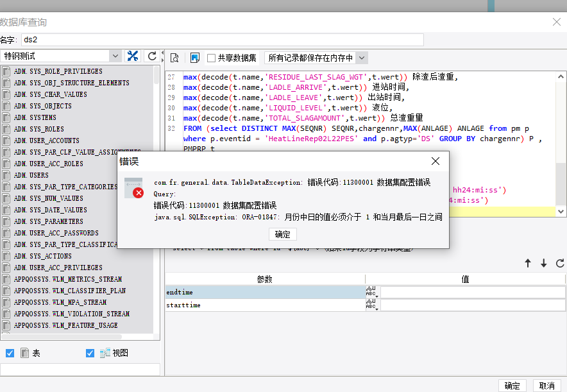
Task: Click SQL line 31 with TOTAL_SLAGAMOUNT
Action: point(303,118)
